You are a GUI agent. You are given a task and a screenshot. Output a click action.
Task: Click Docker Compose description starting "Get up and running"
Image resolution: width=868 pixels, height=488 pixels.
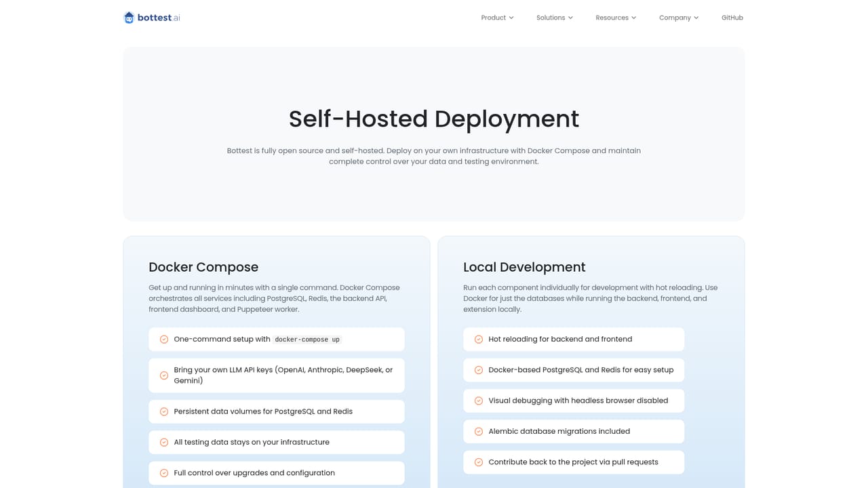click(275, 298)
